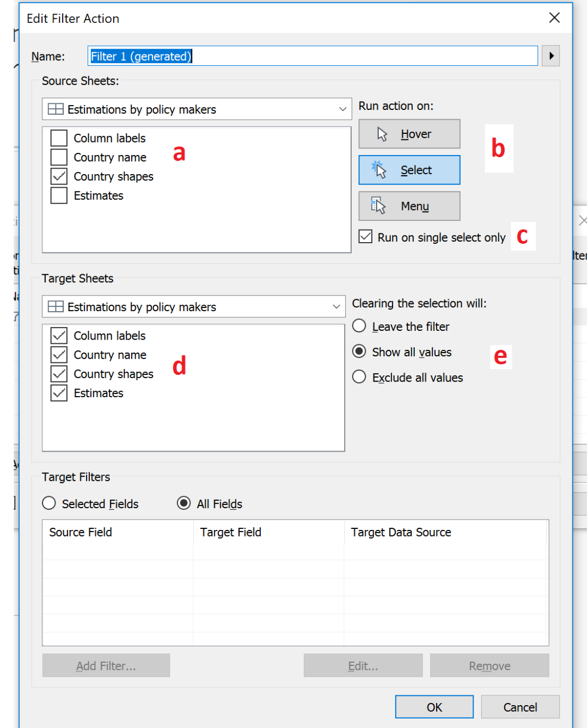The height and width of the screenshot is (728, 588).
Task: Click the Add Filter button
Action: 106,665
